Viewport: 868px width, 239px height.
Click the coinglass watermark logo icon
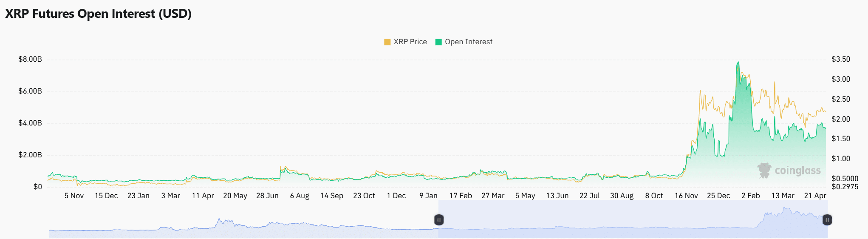tap(764, 170)
